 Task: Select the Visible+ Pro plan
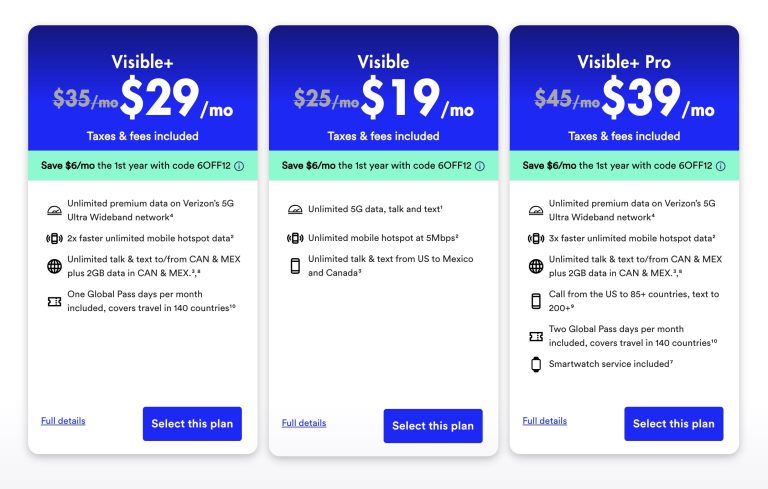(673, 424)
